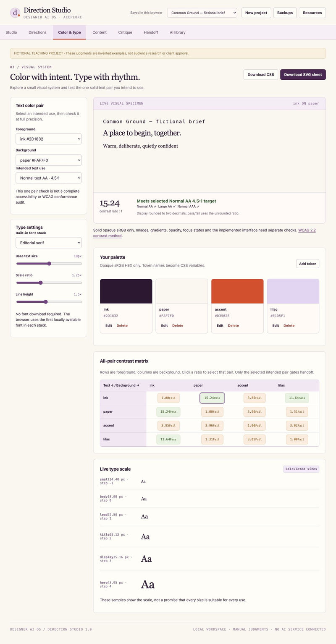Select ink on ink 1.00 ratio cell
The image size is (336, 644).
point(168,398)
